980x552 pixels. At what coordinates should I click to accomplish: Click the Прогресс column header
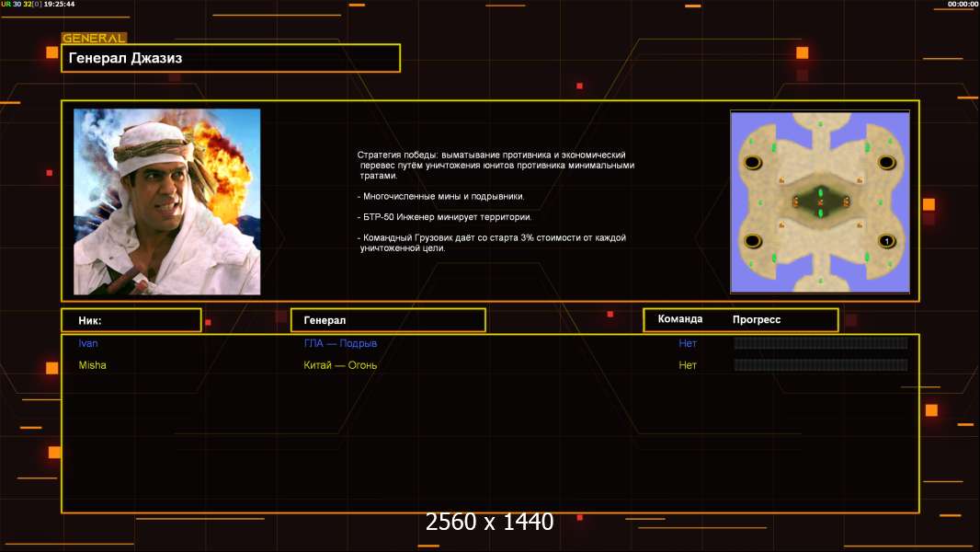pyautogui.click(x=757, y=319)
